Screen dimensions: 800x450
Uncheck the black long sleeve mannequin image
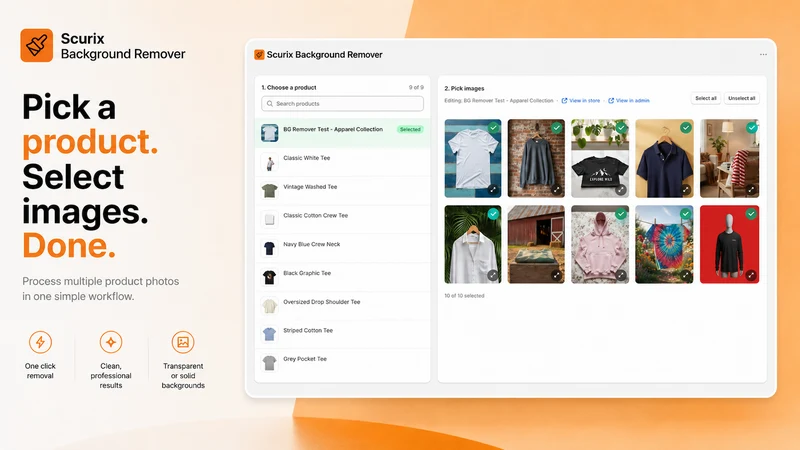point(752,214)
